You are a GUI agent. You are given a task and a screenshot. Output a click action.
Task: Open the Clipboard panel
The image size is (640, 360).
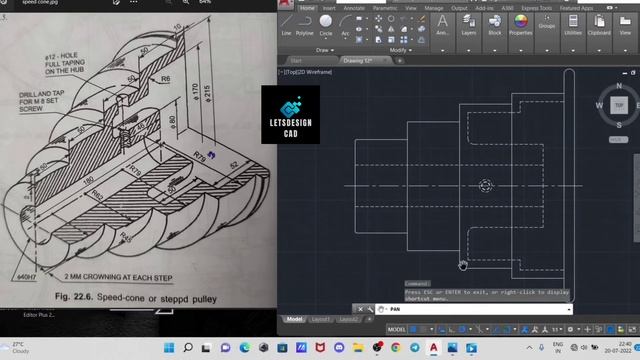click(599, 24)
